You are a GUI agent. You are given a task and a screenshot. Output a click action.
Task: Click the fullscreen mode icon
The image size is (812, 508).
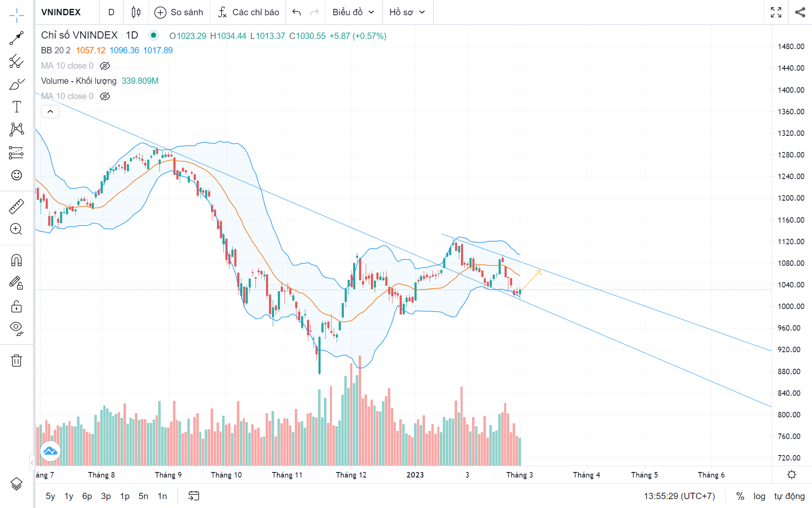click(x=776, y=12)
